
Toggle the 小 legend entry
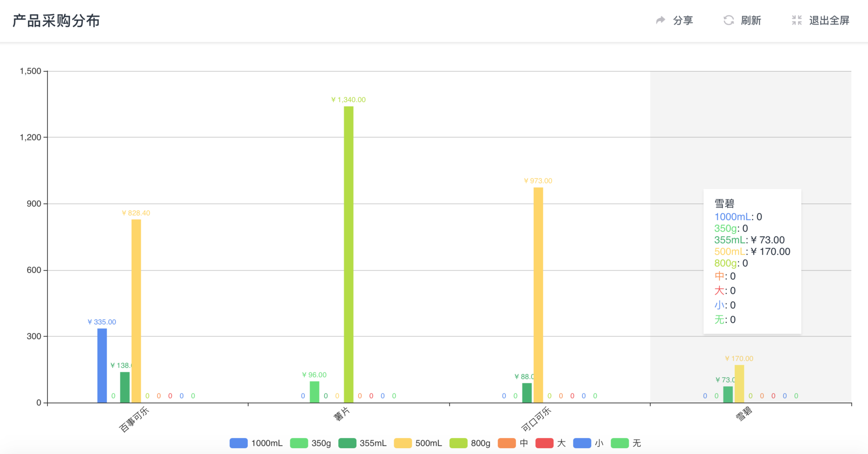click(588, 443)
